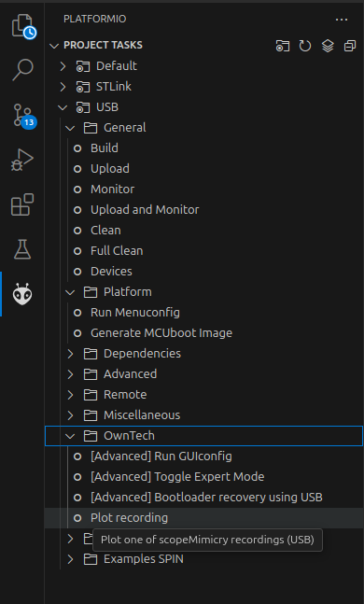Click the Dependencies folder icon
The height and width of the screenshot is (604, 364).
[x=91, y=354]
